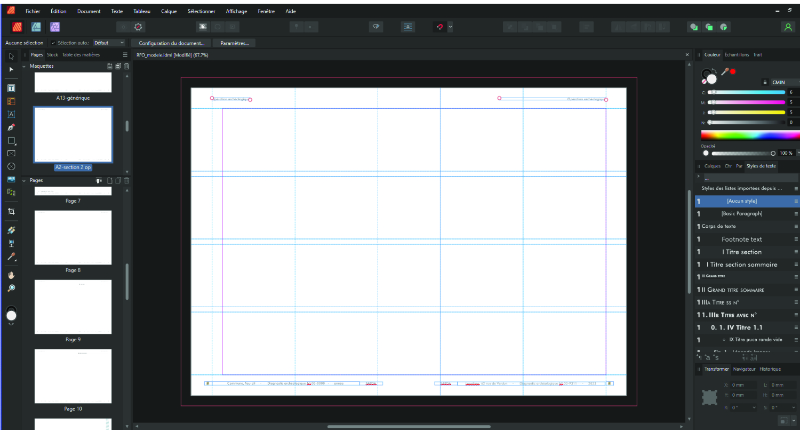This screenshot has width=800, height=430.
Task: Click the Paramètres button
Action: 235,43
